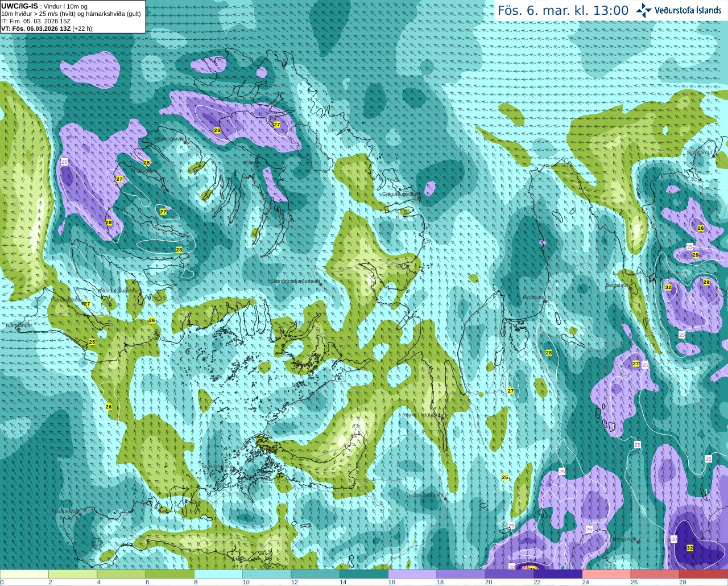Click the Bíldudalsflugvöllur station label
The height and width of the screenshot is (586, 728).
tap(118, 290)
